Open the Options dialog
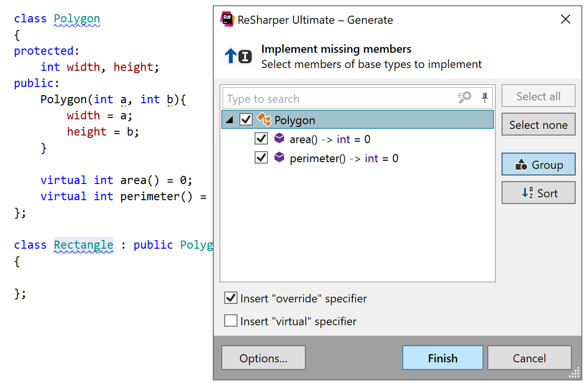588x388 pixels. click(x=263, y=358)
